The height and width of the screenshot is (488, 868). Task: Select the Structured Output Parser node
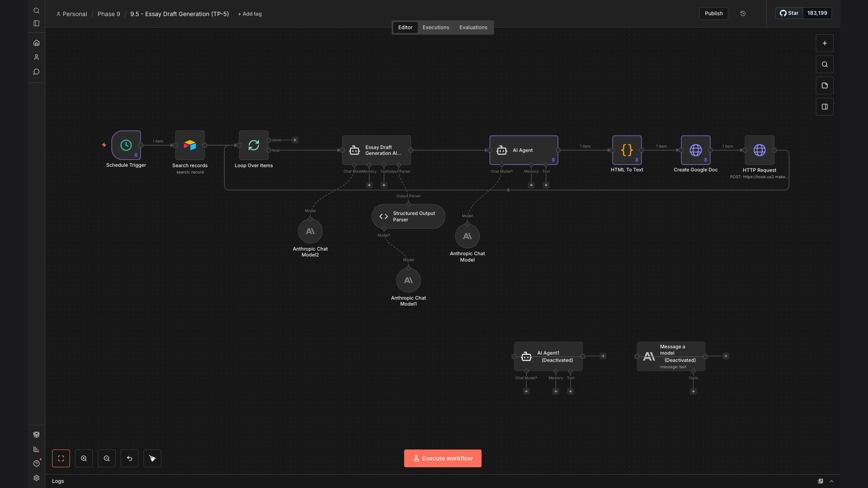408,216
